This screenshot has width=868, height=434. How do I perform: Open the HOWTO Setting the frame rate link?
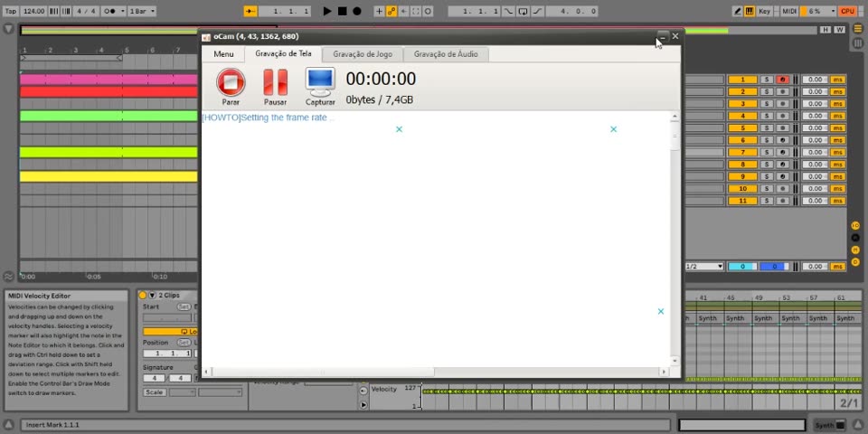pos(268,118)
